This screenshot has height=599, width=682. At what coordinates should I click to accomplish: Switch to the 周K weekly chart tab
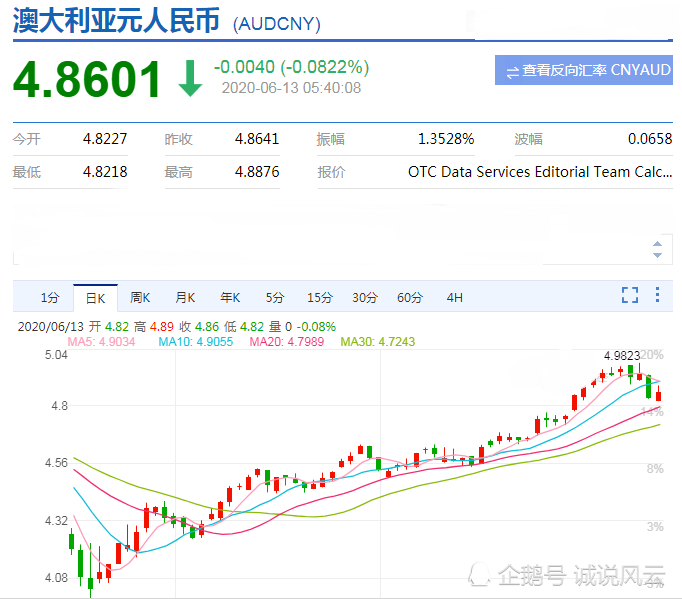coord(140,298)
